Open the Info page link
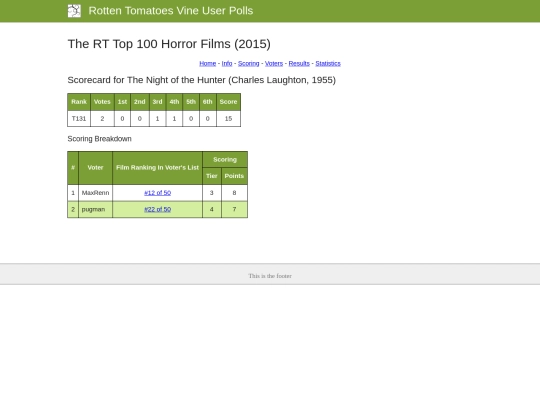 point(227,63)
